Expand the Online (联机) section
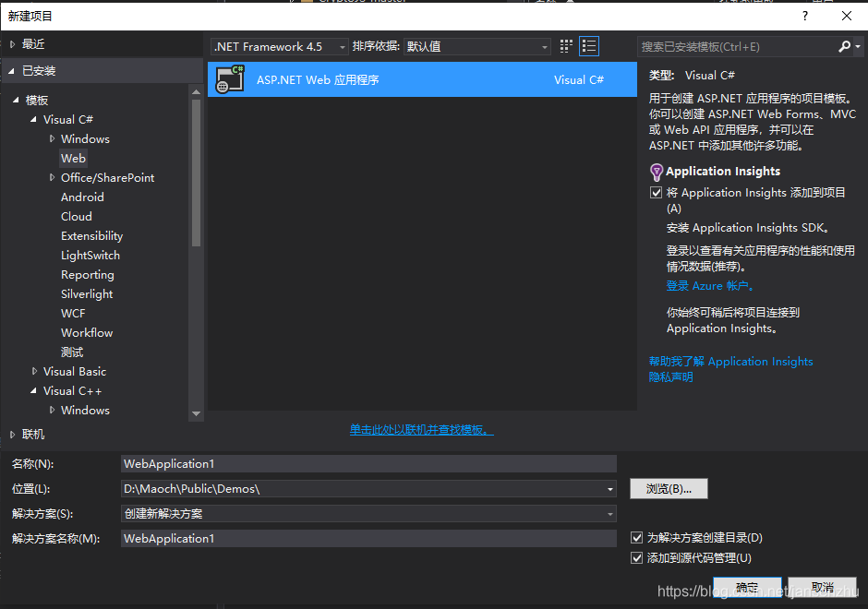Image resolution: width=868 pixels, height=609 pixels. point(12,435)
